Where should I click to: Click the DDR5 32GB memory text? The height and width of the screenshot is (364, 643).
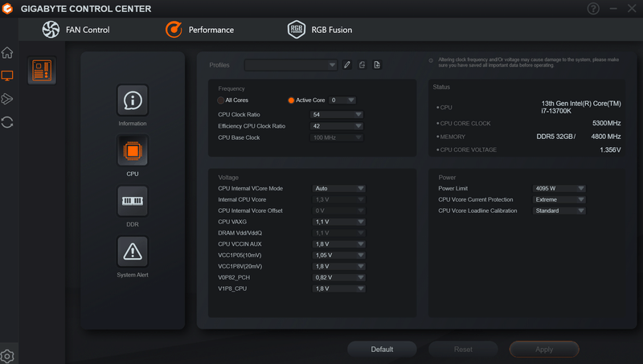point(555,137)
